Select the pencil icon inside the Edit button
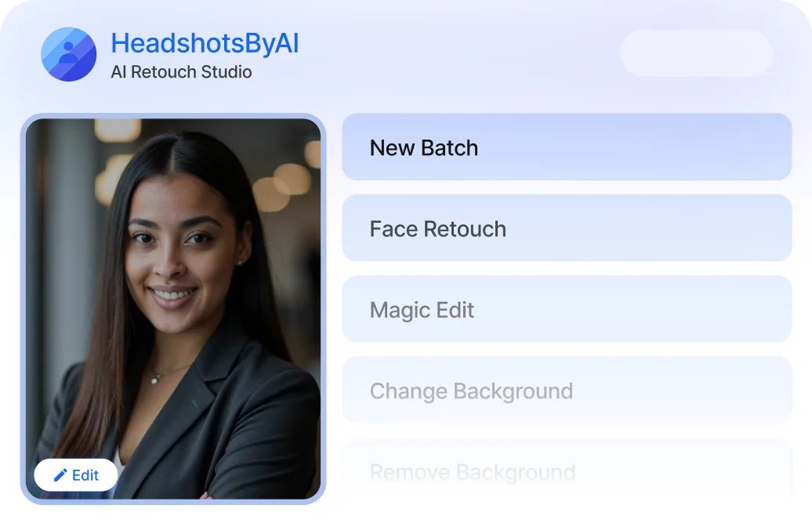 click(x=60, y=474)
